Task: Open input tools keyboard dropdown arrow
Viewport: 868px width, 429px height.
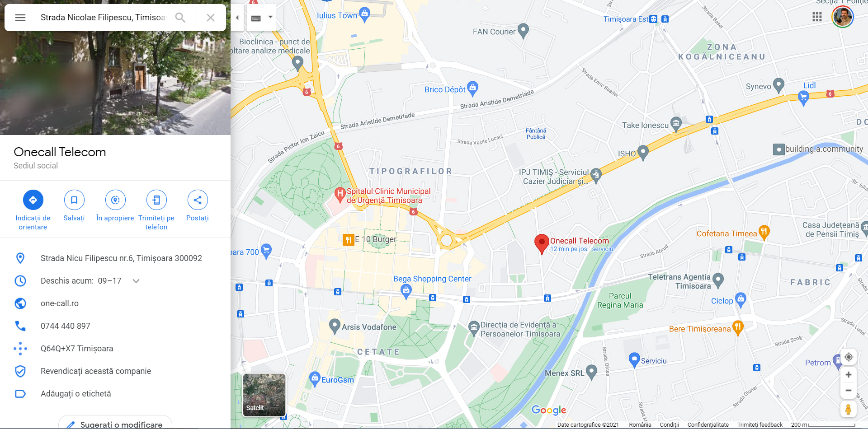Action: (270, 18)
